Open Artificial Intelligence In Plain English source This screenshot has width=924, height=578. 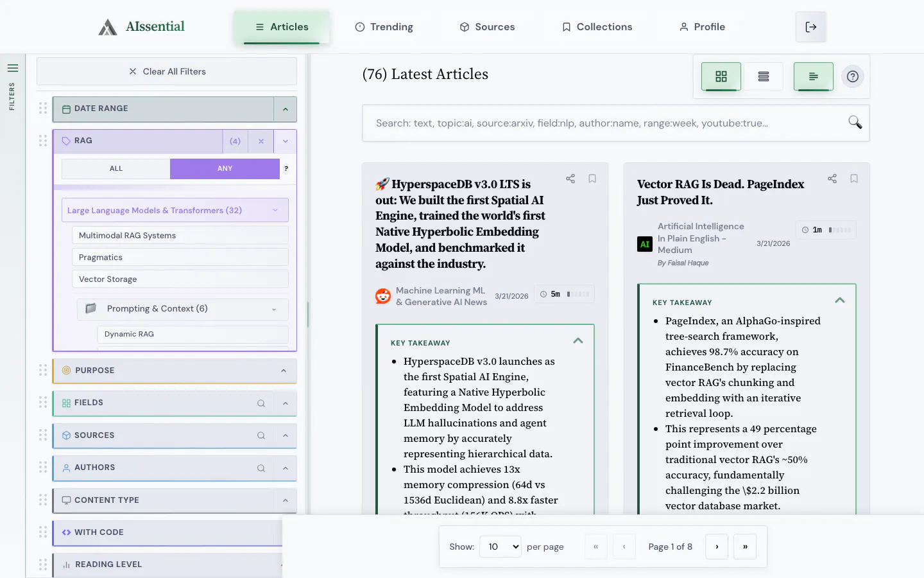pyautogui.click(x=701, y=238)
